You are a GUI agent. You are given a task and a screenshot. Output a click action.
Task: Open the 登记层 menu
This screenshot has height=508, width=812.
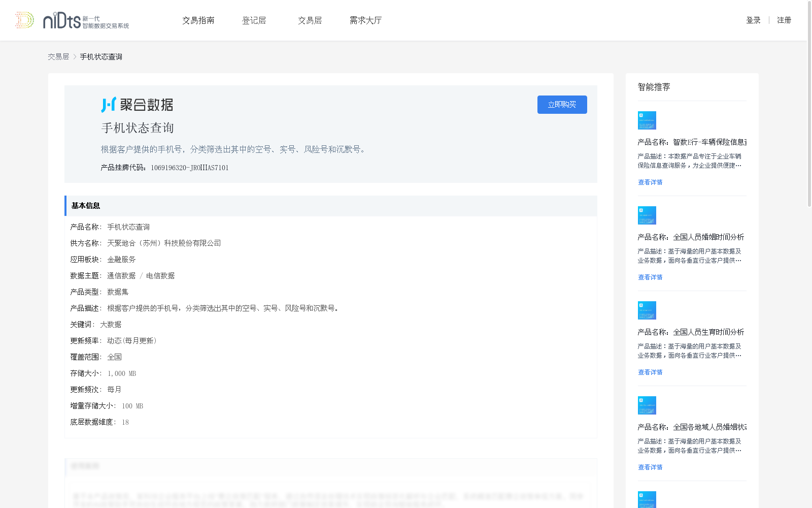pos(254,20)
